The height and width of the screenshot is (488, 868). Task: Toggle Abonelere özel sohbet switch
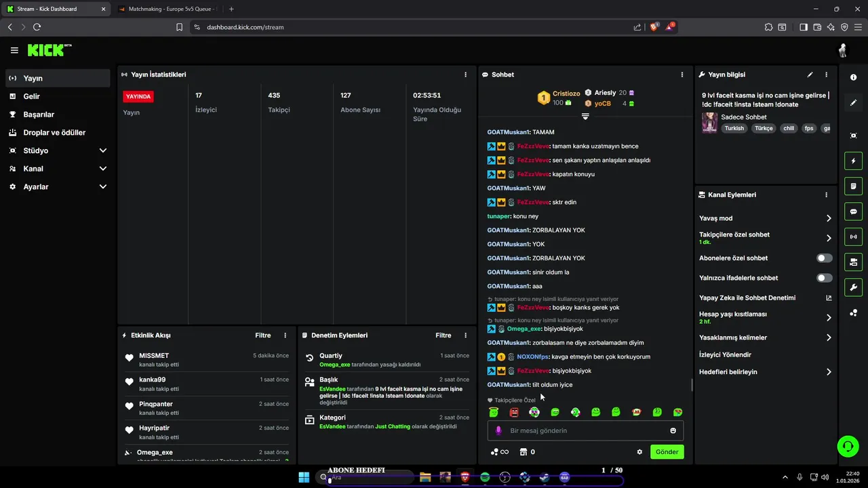click(x=824, y=258)
